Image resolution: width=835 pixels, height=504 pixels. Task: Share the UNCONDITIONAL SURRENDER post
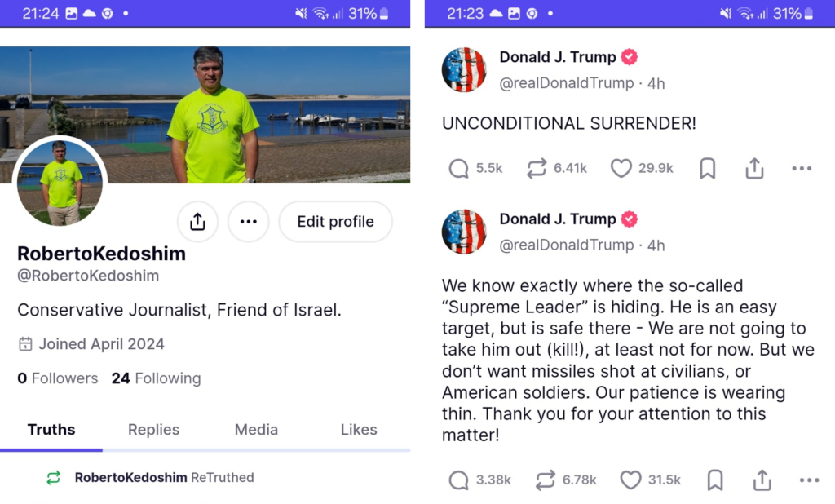pos(755,169)
